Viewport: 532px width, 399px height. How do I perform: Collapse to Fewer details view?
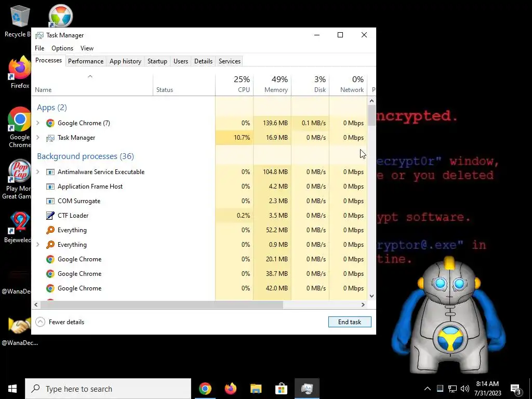click(x=60, y=322)
